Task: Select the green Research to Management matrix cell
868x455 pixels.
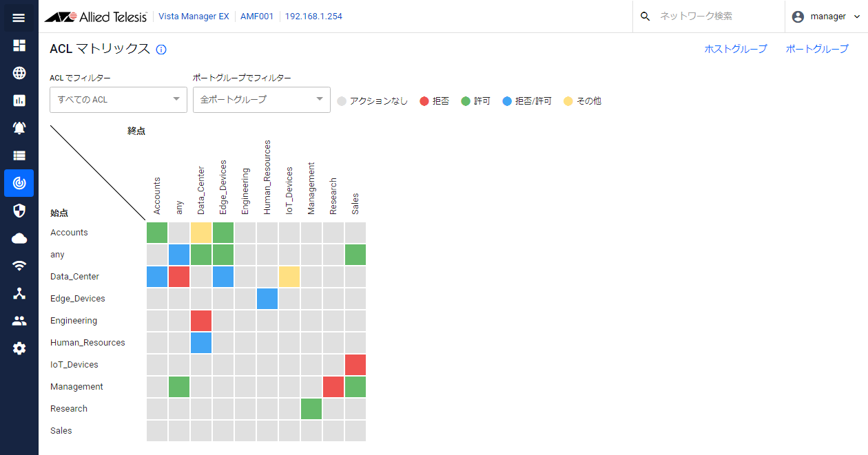Action: pyautogui.click(x=311, y=409)
